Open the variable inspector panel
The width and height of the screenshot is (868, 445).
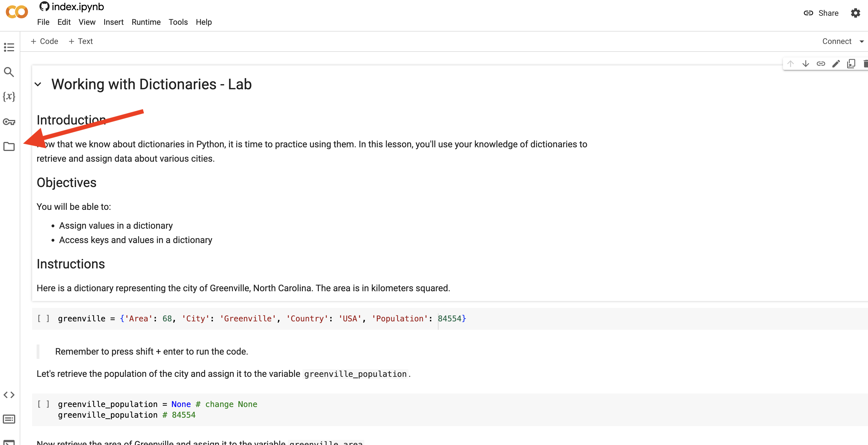(x=9, y=97)
